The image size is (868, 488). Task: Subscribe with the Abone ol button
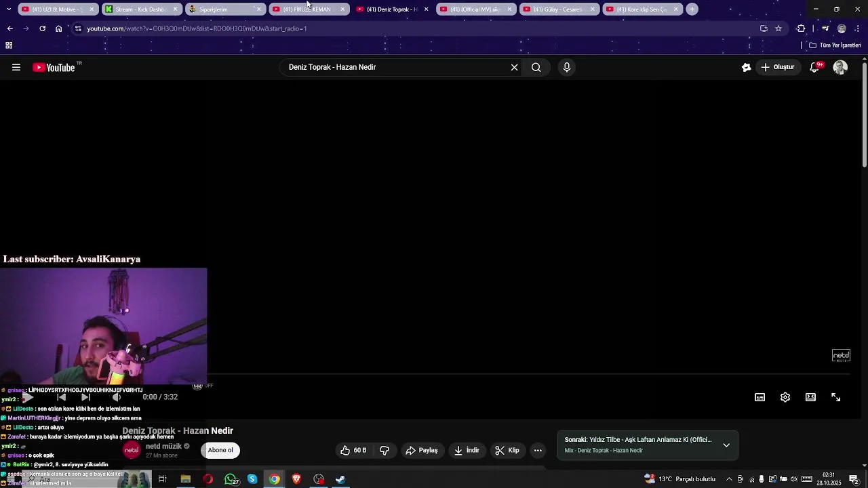220,450
